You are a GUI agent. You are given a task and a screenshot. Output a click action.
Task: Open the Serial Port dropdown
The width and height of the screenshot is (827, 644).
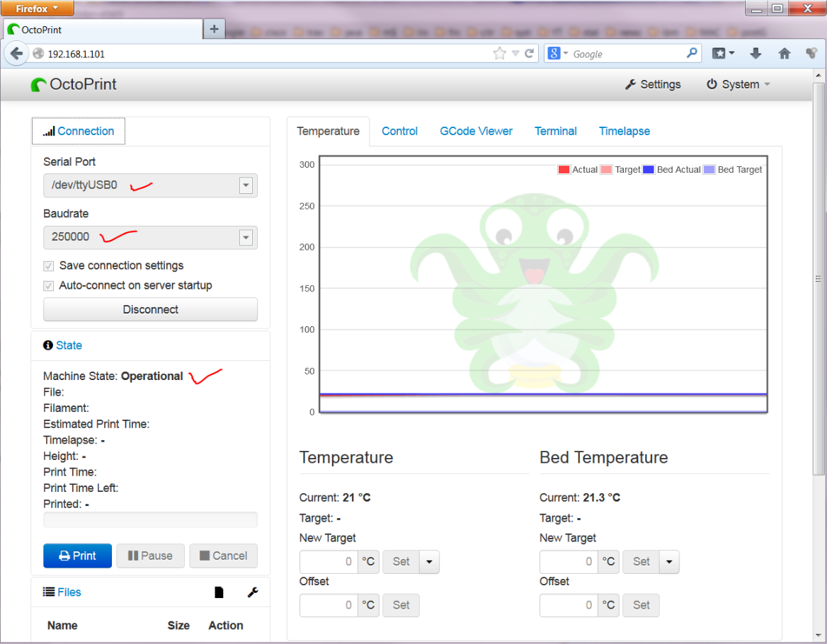click(150, 185)
